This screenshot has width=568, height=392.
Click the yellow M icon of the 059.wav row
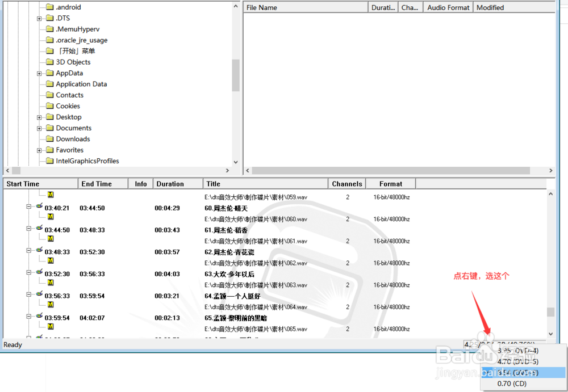point(51,195)
